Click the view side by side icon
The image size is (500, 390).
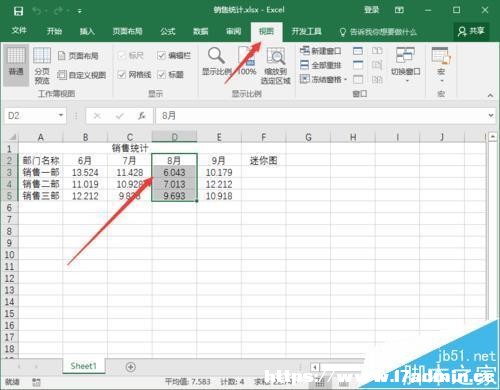click(377, 51)
